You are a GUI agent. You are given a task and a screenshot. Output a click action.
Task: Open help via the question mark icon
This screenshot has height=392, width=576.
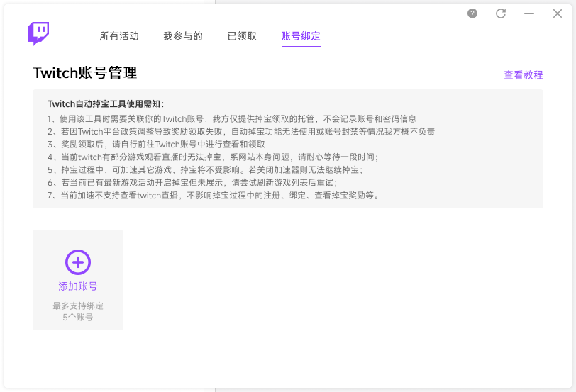472,13
